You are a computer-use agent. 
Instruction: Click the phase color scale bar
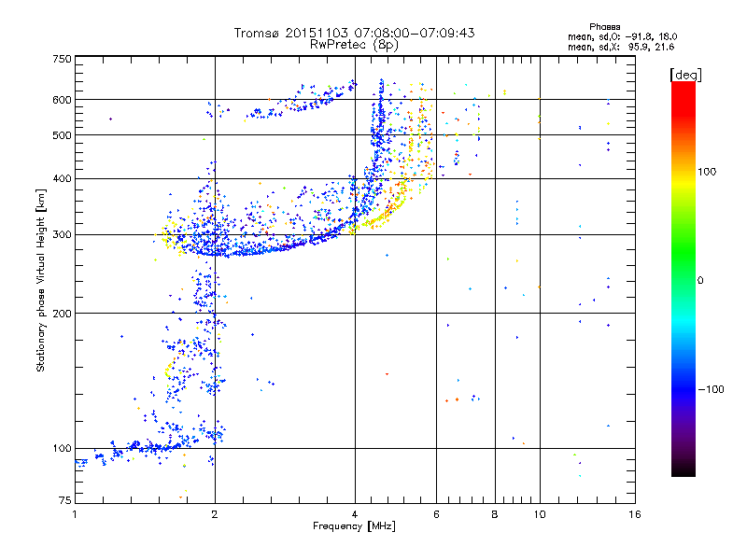[684, 279]
